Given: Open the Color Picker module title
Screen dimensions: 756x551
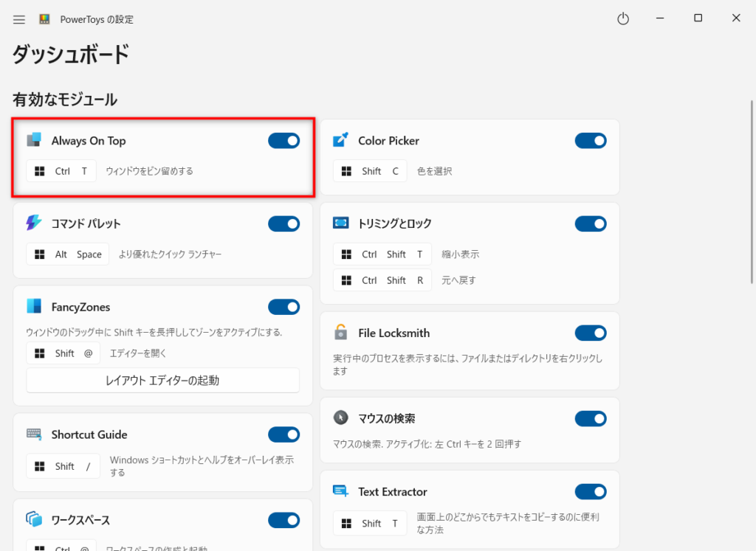Looking at the screenshot, I should click(388, 141).
